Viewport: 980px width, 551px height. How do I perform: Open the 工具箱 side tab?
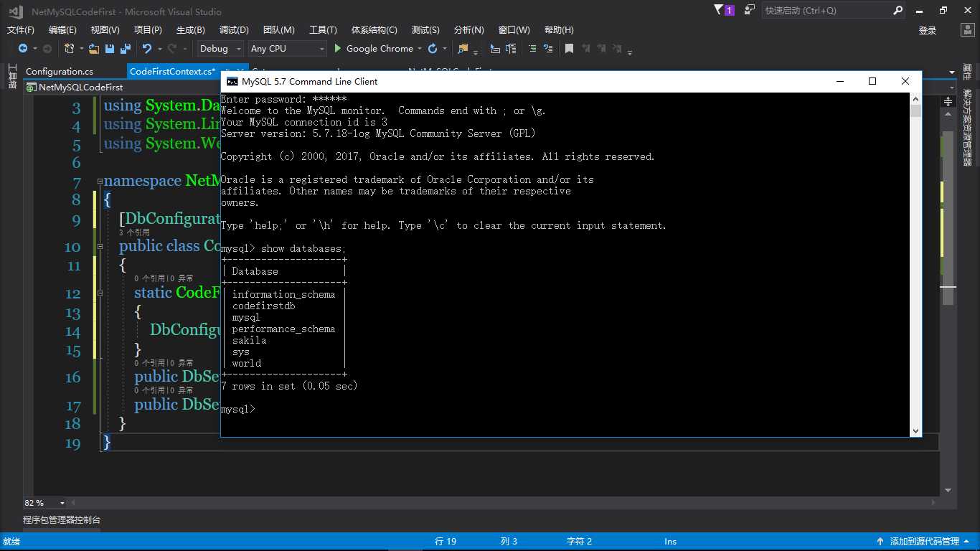click(x=12, y=77)
